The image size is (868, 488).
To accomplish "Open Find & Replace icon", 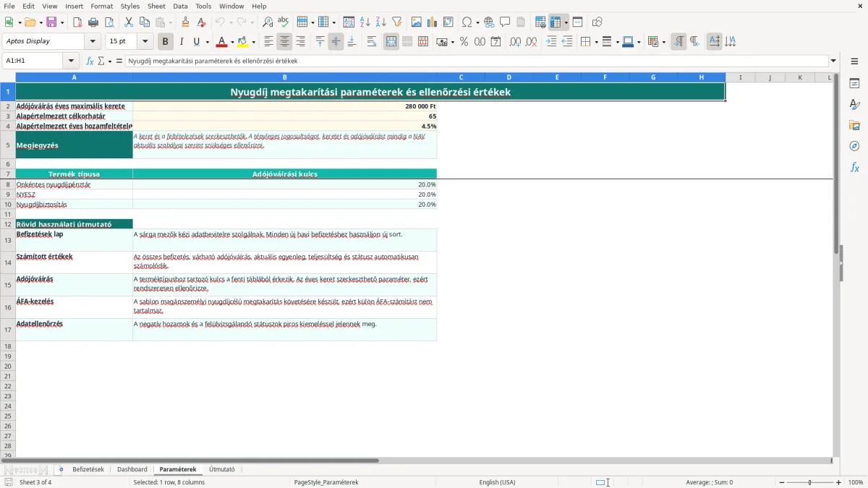I will tap(268, 22).
